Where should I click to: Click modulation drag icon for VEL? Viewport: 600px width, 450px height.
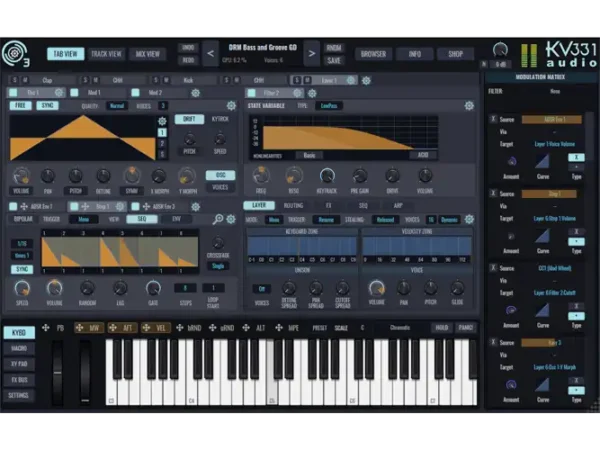tap(146, 328)
